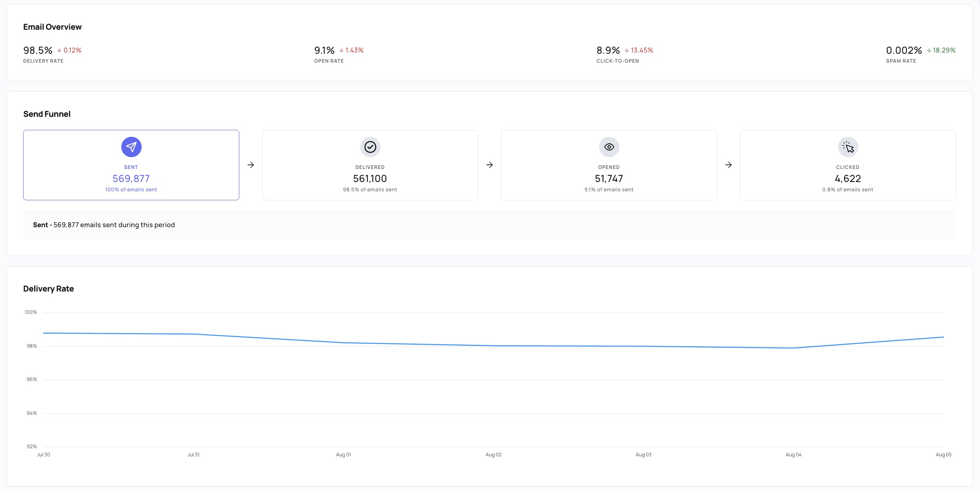Click the Email Overview heading
This screenshot has width=980, height=491.
coord(52,27)
